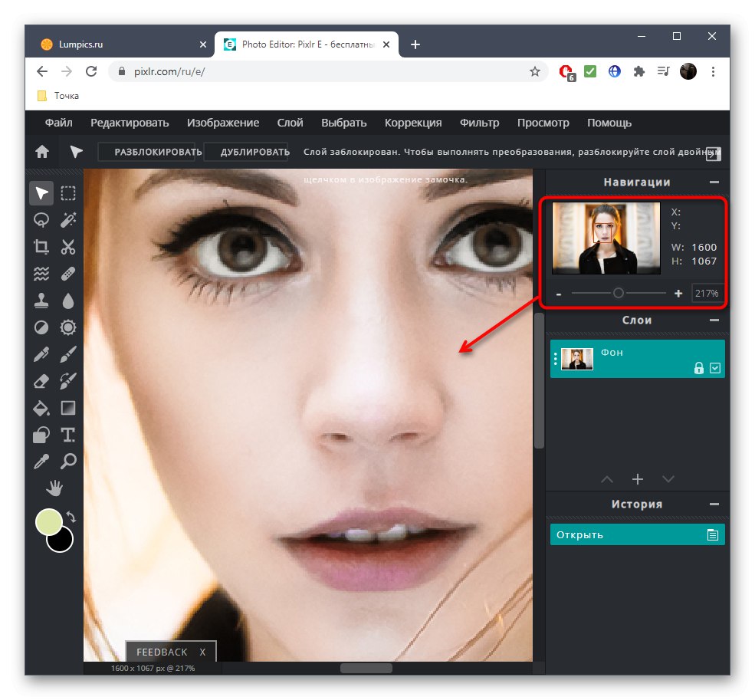
Task: Open the Коррекция menu
Action: coord(413,123)
